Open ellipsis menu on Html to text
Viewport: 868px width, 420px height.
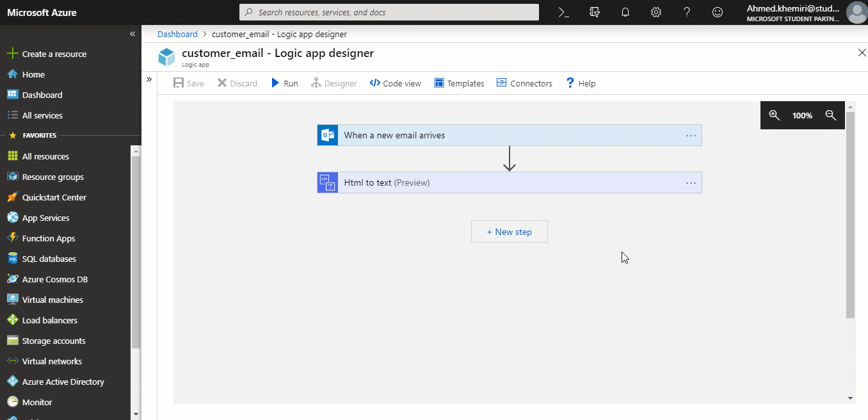691,182
